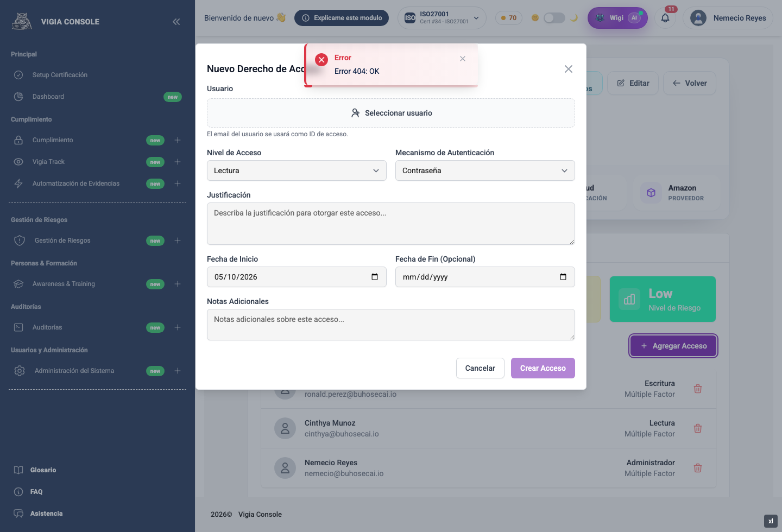Click the Volver button
Screen dimensions: 782x532
click(690, 83)
